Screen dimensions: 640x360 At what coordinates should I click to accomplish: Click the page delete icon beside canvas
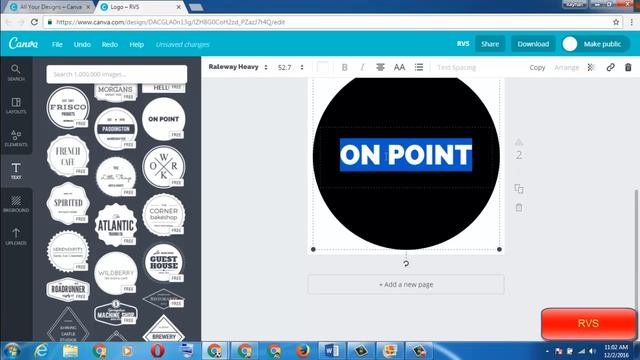pos(519,208)
